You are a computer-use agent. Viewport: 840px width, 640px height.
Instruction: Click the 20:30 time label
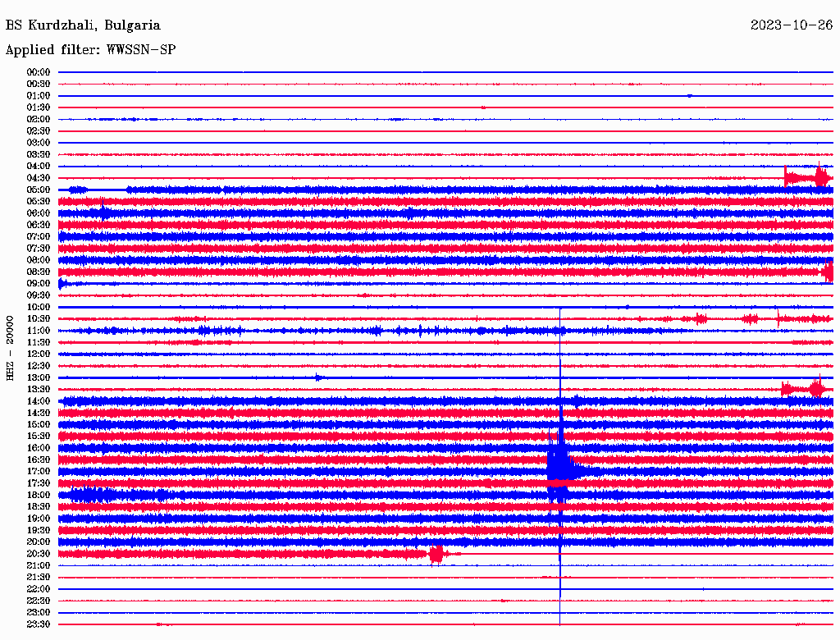tap(38, 554)
